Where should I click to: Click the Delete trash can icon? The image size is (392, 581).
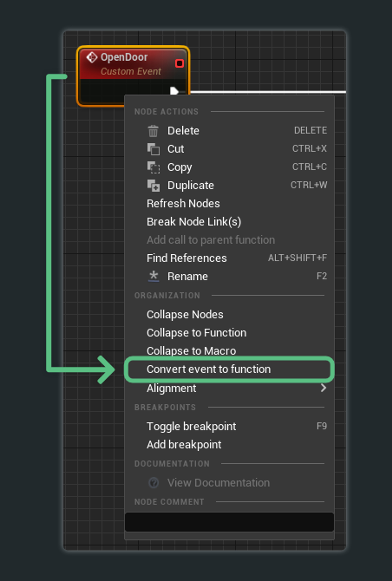153,131
